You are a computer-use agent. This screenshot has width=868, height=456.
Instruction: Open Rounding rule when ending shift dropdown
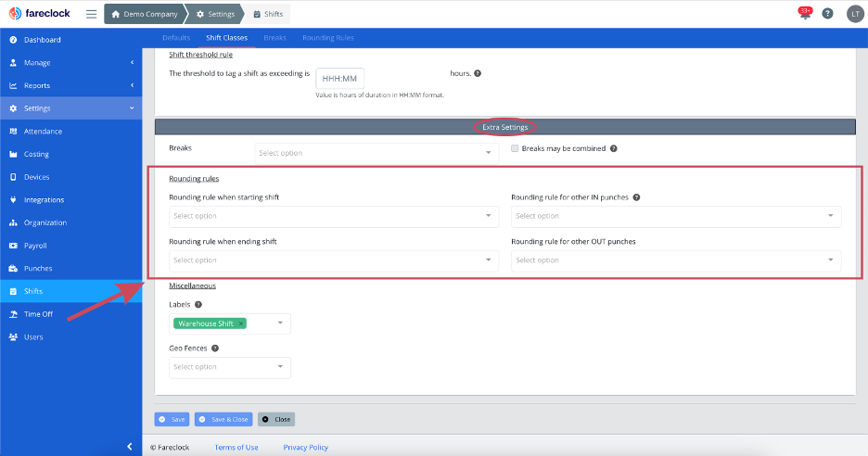tap(334, 260)
